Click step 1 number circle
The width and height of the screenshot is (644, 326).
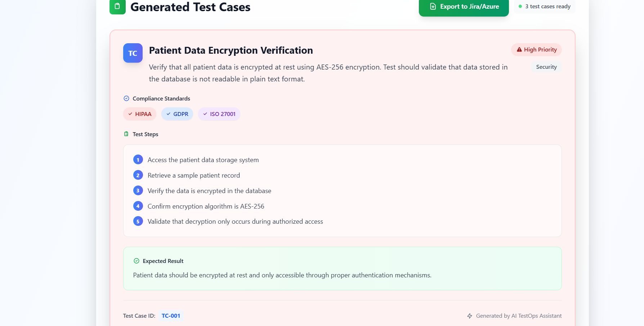tap(138, 160)
